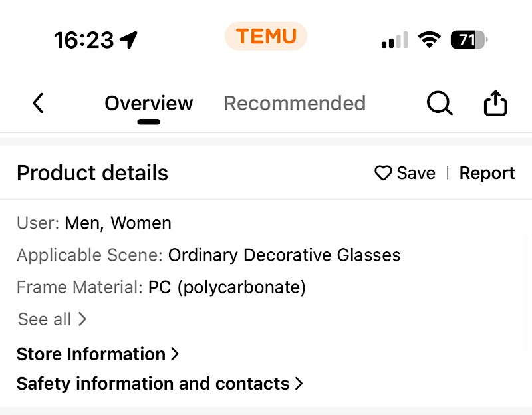Open Store Information section
Screen dimensions: 532x415
(98, 354)
